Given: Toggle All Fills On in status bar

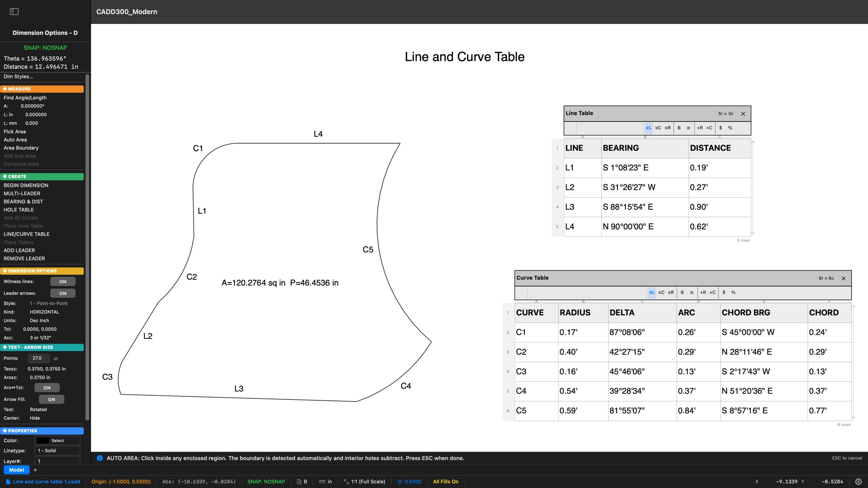Looking at the screenshot, I should pyautogui.click(x=446, y=482).
